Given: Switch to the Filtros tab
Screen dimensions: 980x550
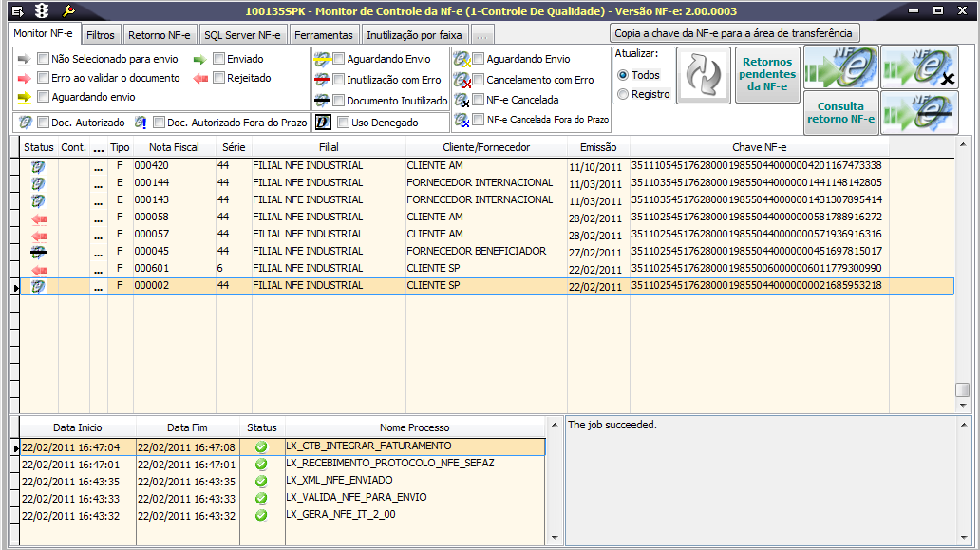Looking at the screenshot, I should tap(101, 35).
